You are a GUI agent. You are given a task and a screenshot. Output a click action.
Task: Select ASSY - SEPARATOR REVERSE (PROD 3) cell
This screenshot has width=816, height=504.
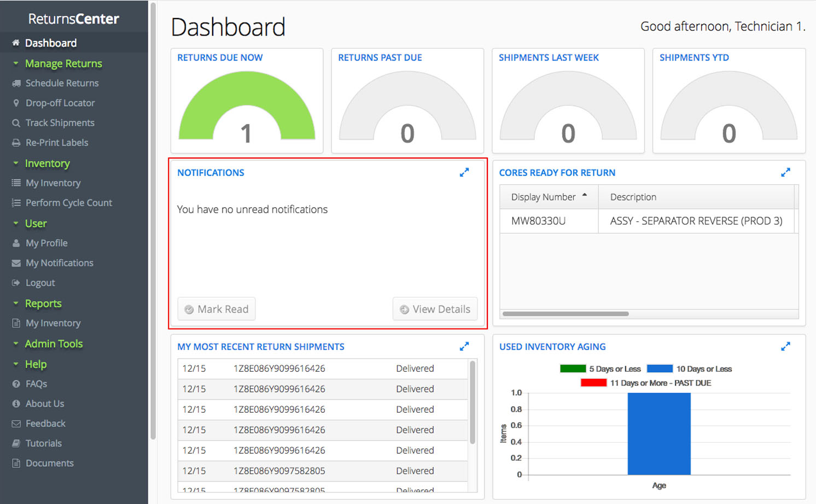pyautogui.click(x=696, y=221)
